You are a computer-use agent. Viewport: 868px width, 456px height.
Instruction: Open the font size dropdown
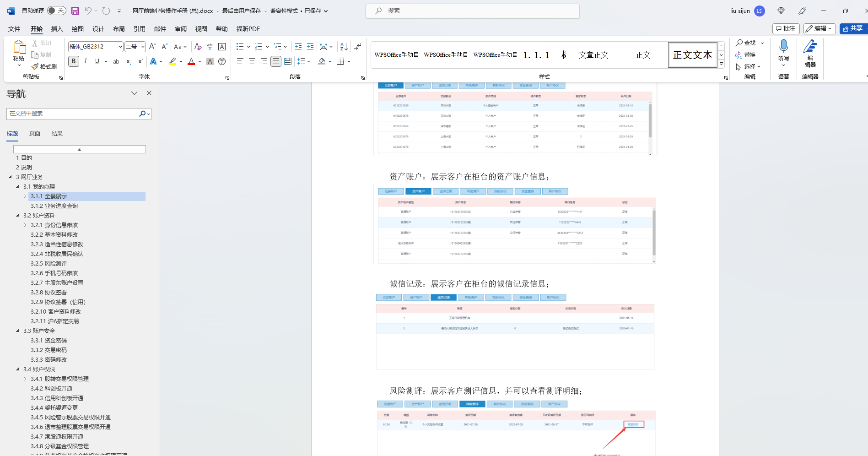pos(143,47)
